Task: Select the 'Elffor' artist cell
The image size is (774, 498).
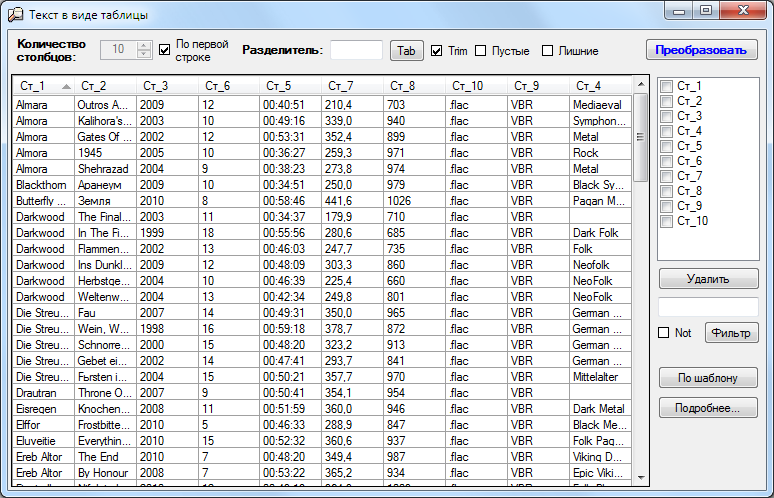Action: (x=44, y=424)
